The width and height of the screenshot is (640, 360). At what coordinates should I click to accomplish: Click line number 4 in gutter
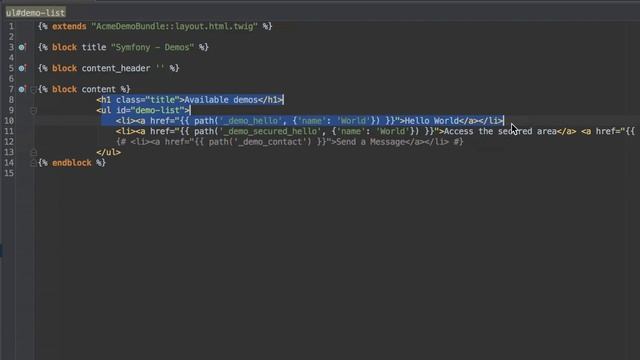coord(11,58)
